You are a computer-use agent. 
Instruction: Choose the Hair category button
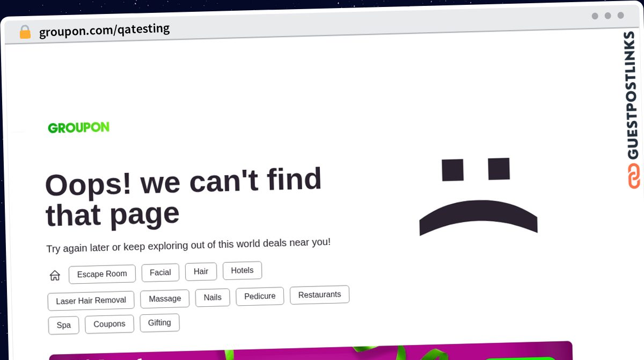tap(201, 271)
